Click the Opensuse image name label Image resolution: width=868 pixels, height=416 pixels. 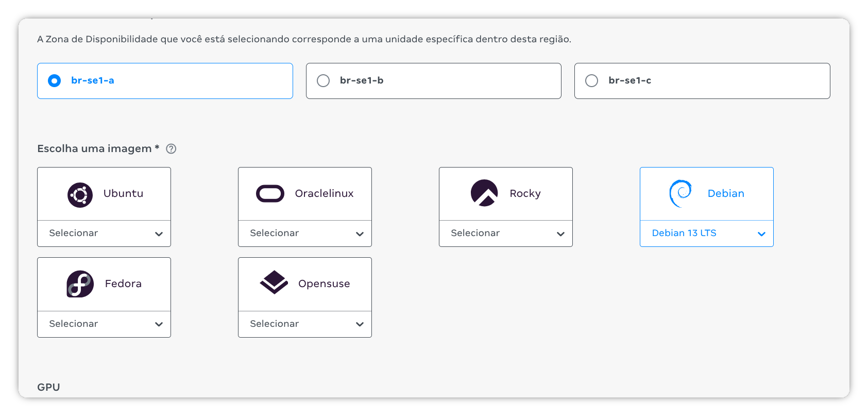pos(324,284)
